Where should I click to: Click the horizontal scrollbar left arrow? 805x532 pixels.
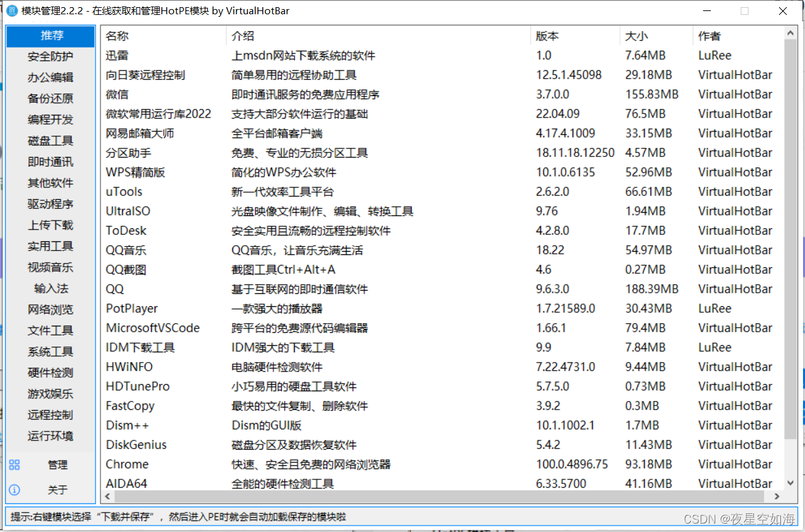pos(107,496)
